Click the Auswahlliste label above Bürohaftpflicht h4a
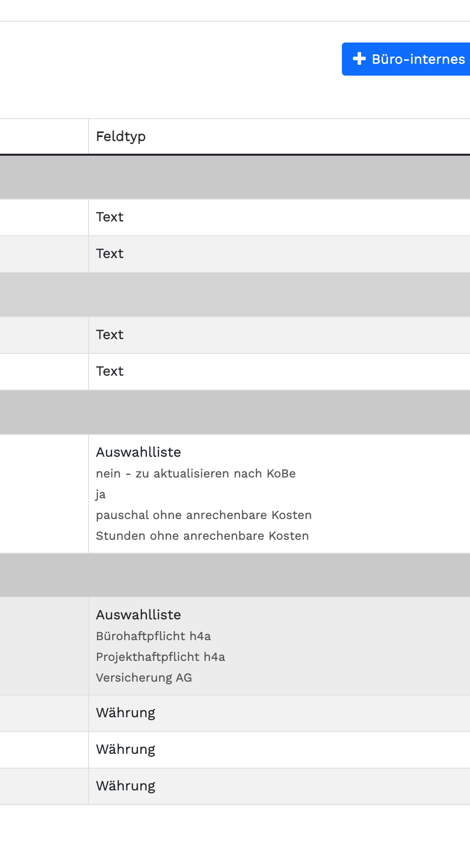 pyautogui.click(x=139, y=615)
